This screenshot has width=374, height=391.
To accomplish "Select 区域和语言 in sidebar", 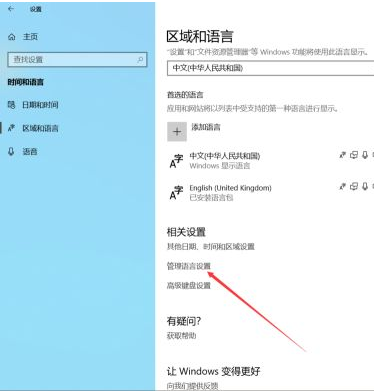I will click(x=40, y=128).
